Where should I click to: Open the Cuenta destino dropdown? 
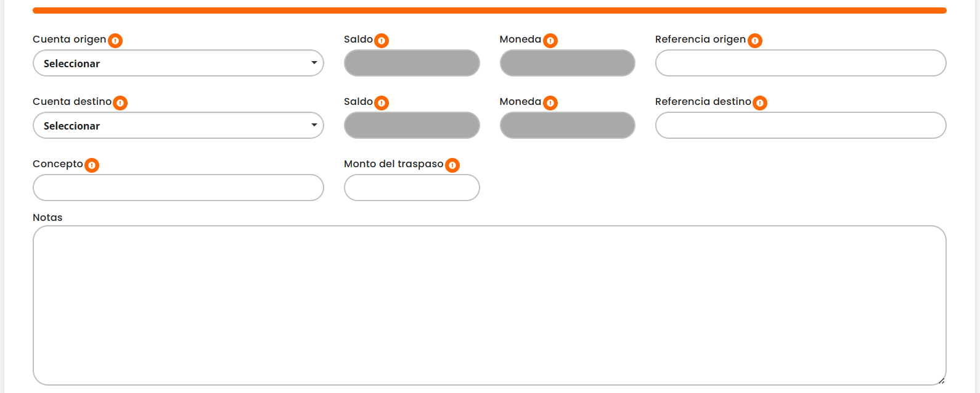[178, 125]
